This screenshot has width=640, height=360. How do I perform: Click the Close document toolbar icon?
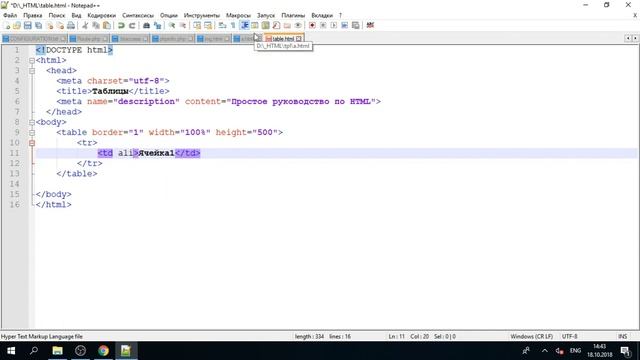(49, 25)
